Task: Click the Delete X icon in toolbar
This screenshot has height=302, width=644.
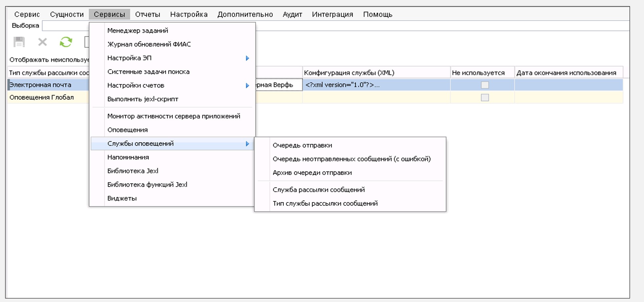Action: coord(42,42)
